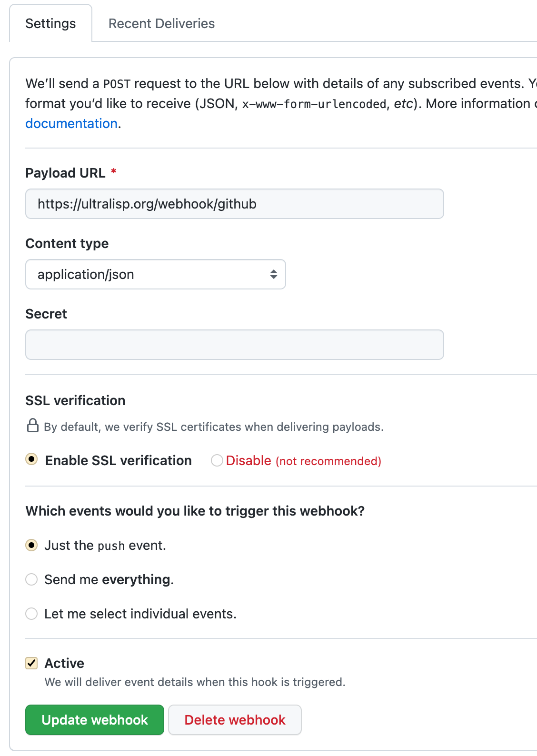Switch to the Recent Deliveries tab
The height and width of the screenshot is (756, 537).
[x=161, y=23]
